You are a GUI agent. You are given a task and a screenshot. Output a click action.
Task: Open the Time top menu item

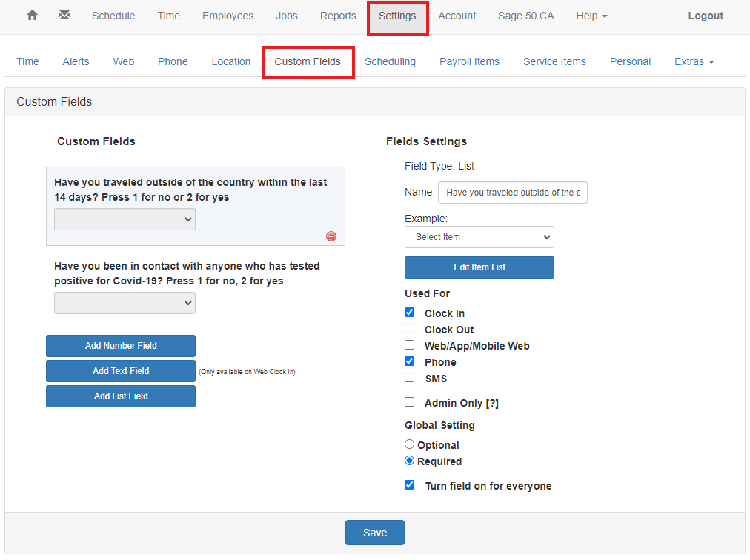point(169,16)
